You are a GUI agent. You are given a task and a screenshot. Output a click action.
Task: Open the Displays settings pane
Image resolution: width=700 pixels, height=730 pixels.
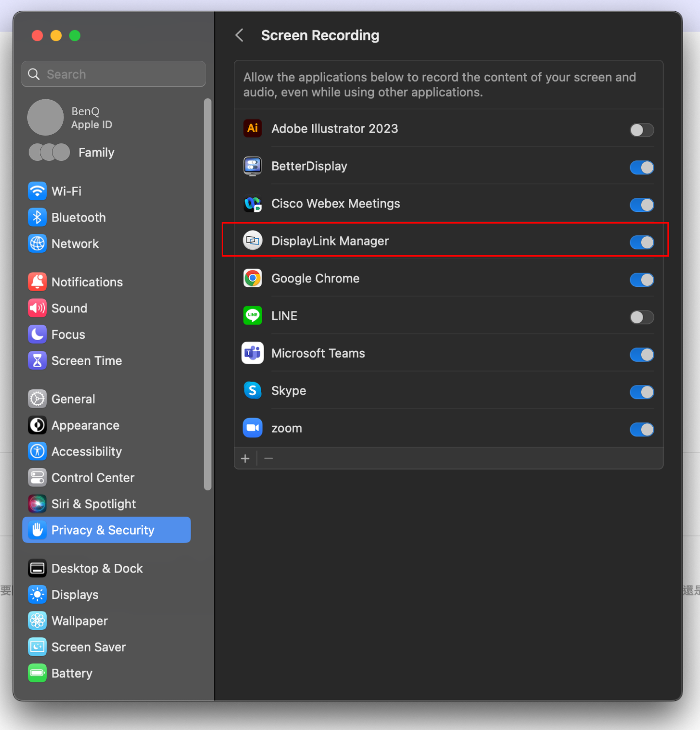point(75,595)
